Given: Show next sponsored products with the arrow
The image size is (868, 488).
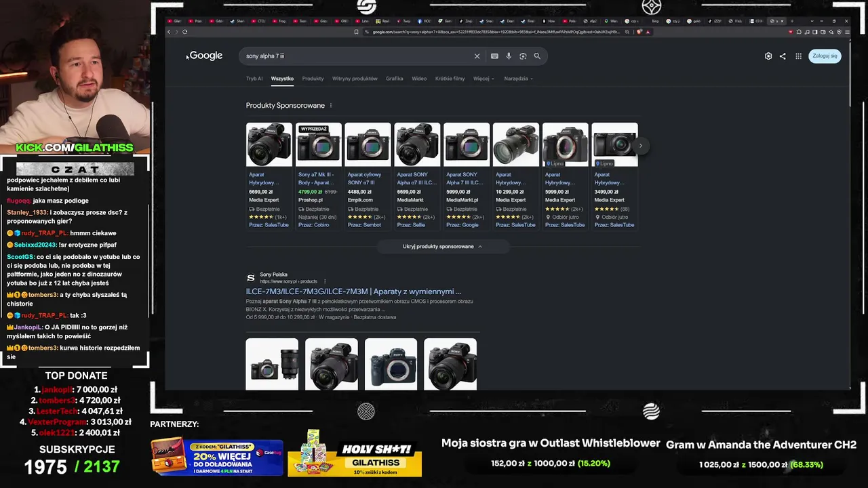Looking at the screenshot, I should point(640,146).
